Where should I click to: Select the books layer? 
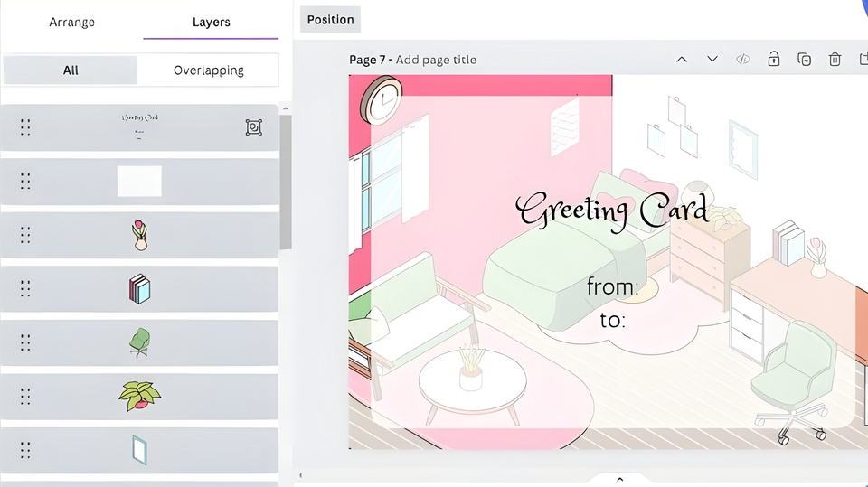[x=139, y=289]
